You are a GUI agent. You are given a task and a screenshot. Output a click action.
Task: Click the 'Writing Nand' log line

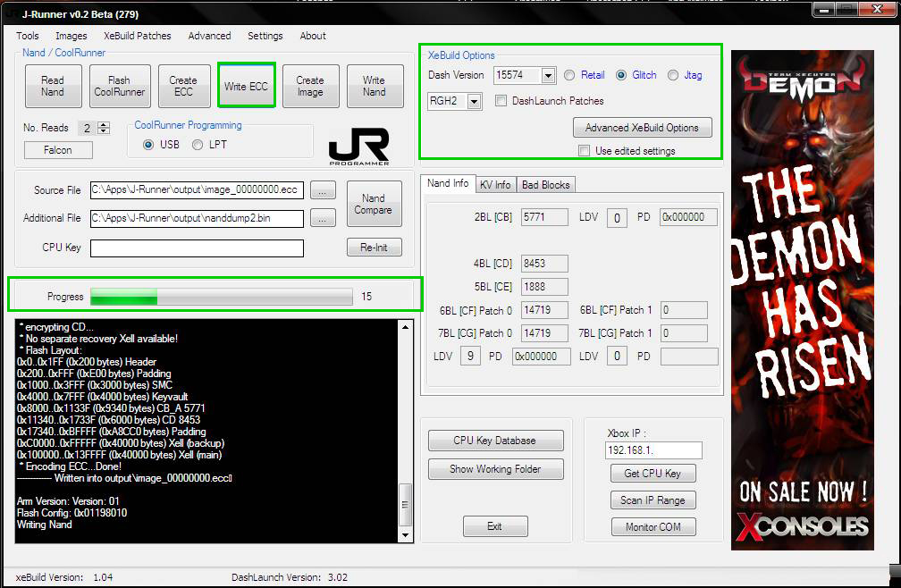coord(45,525)
